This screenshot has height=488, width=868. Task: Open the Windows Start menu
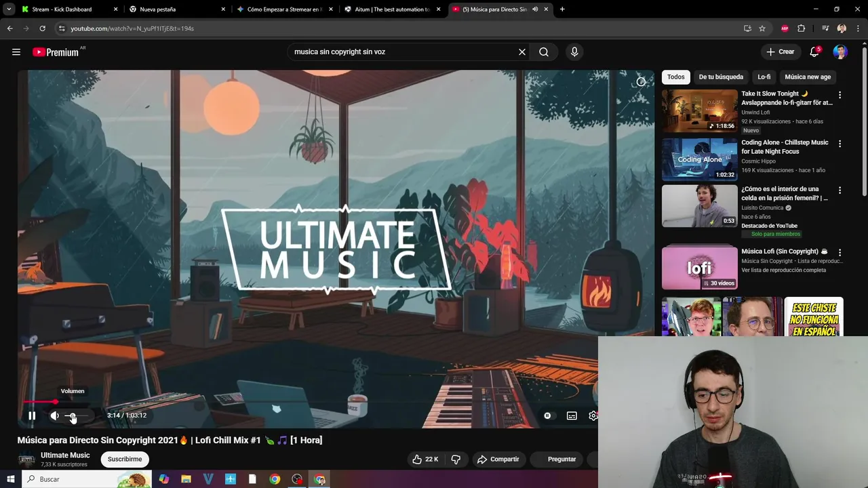pyautogui.click(x=10, y=479)
